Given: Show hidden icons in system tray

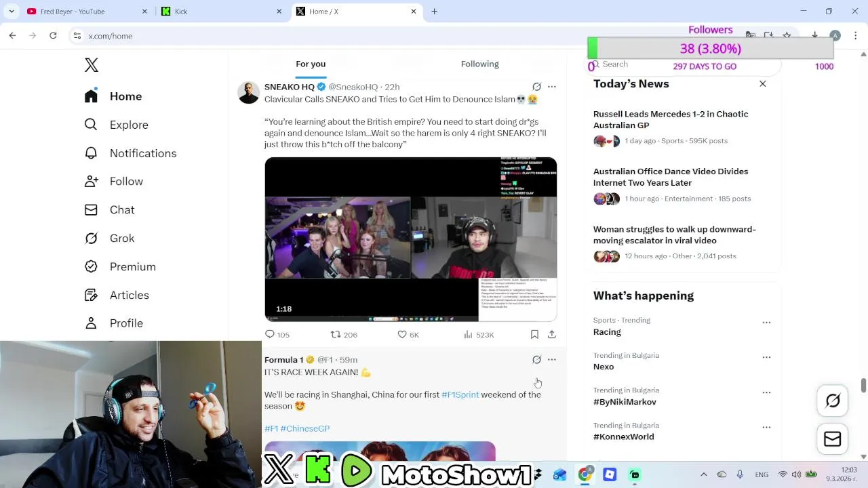Looking at the screenshot, I should tap(703, 474).
